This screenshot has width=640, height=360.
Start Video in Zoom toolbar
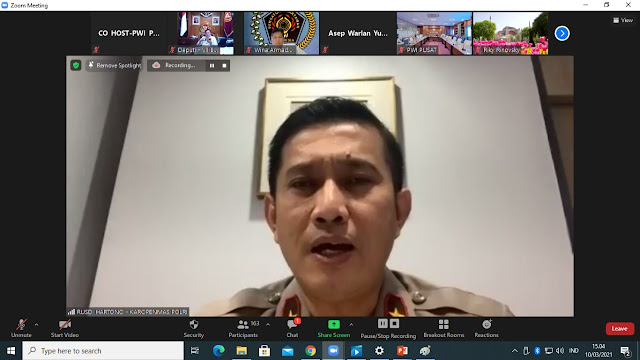click(65, 328)
